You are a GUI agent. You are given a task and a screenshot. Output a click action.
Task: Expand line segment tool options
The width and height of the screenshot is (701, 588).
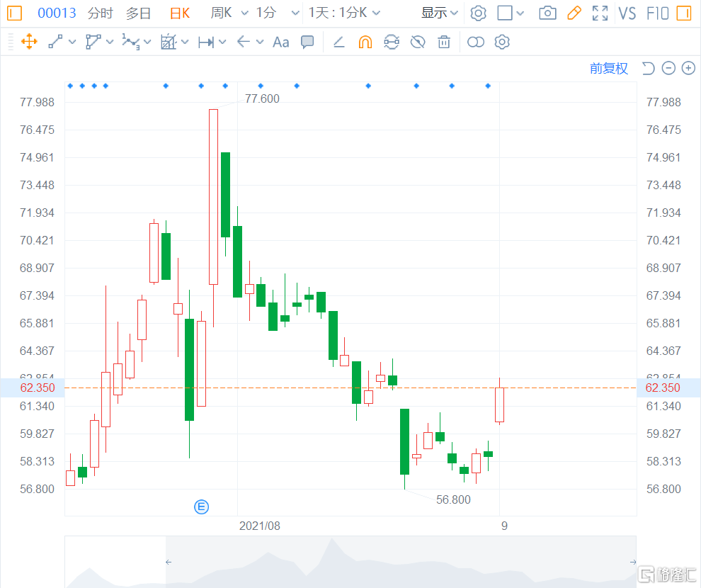click(72, 42)
